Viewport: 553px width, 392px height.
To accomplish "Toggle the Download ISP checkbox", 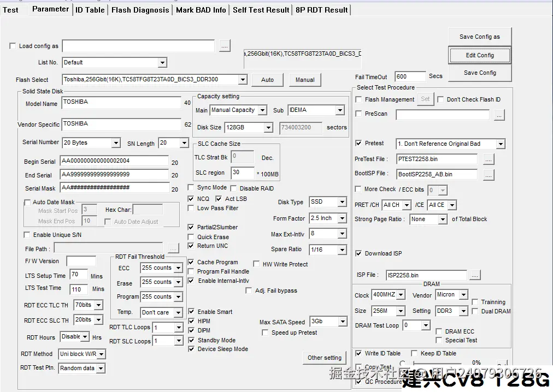I will (x=358, y=253).
